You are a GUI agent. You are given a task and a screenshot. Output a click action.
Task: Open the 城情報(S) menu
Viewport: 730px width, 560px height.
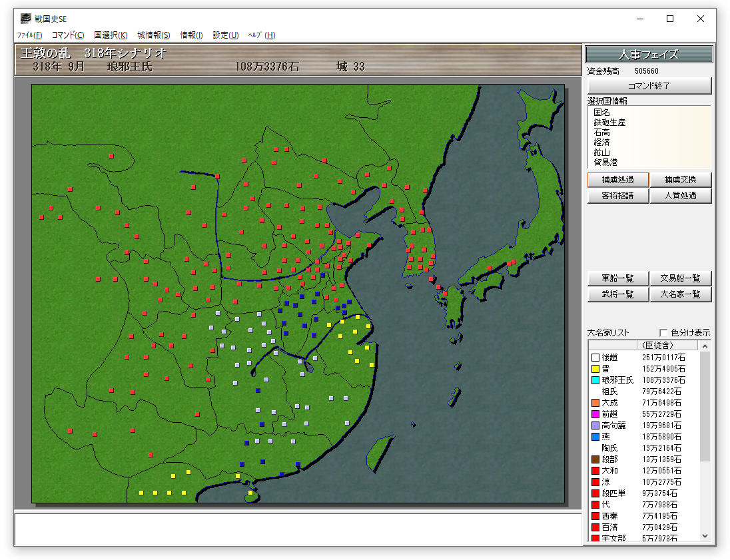pyautogui.click(x=153, y=35)
